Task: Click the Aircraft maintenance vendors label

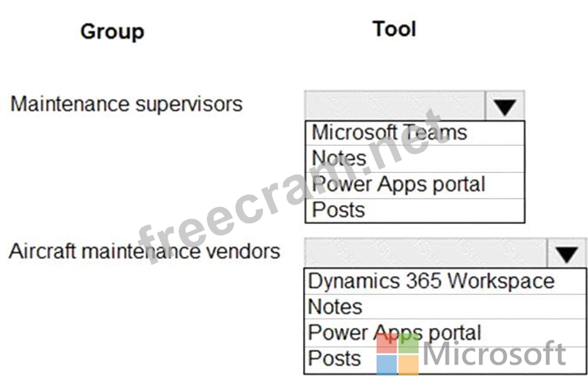Action: pyautogui.click(x=144, y=250)
